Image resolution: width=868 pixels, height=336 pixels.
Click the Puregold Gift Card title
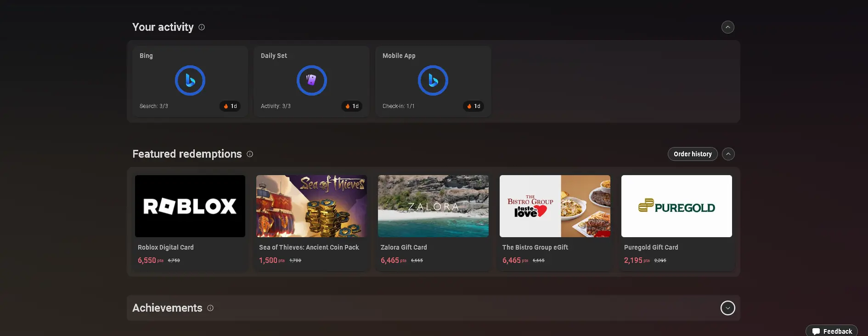tap(651, 247)
